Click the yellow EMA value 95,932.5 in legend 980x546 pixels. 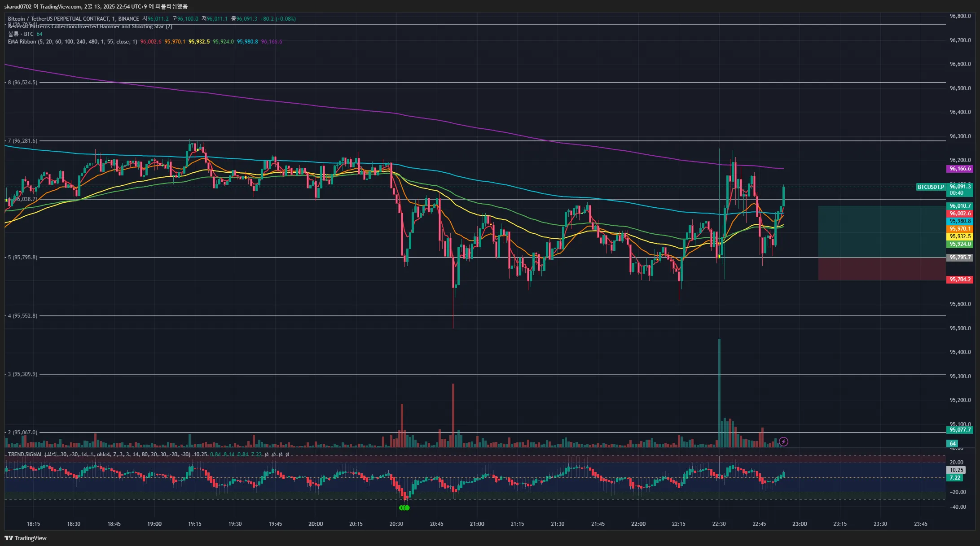(199, 42)
